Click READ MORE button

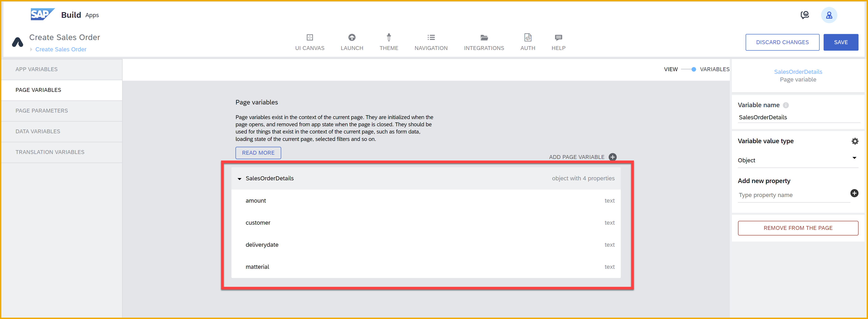(258, 153)
